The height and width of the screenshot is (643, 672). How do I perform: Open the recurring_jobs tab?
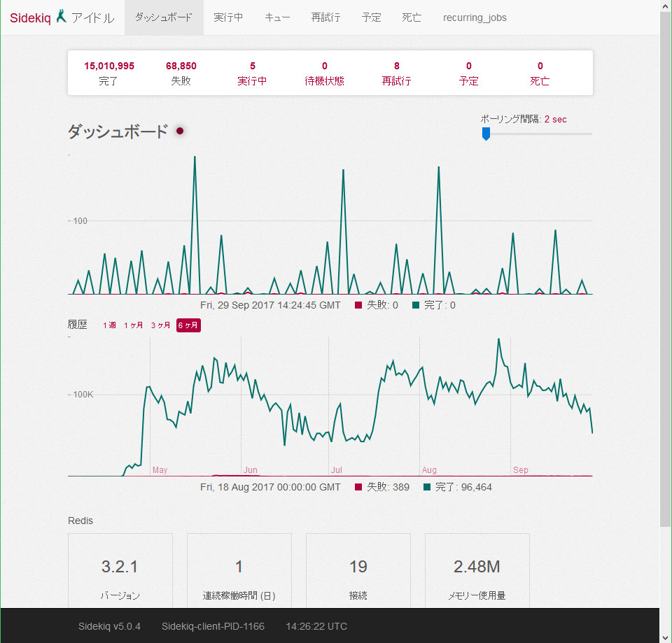475,17
